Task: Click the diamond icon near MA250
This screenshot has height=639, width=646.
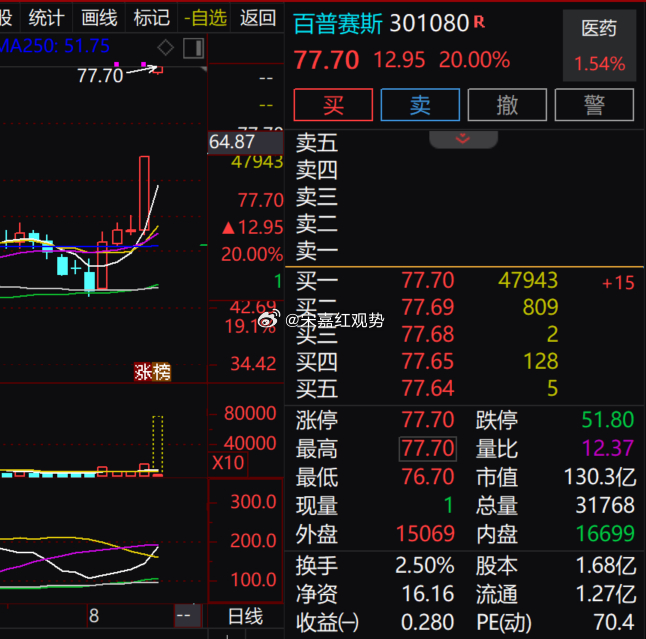Action: [x=166, y=47]
